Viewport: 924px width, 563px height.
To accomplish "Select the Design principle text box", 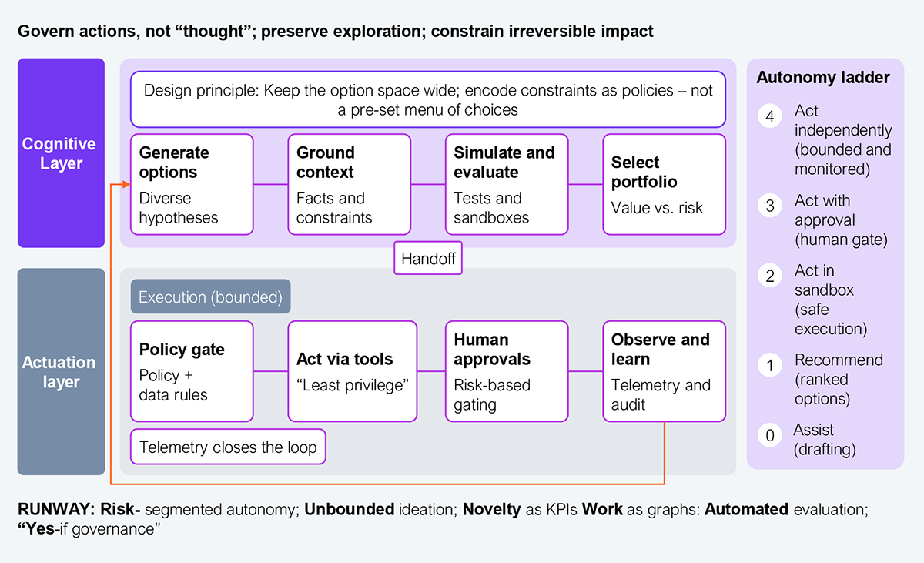I will tap(428, 99).
